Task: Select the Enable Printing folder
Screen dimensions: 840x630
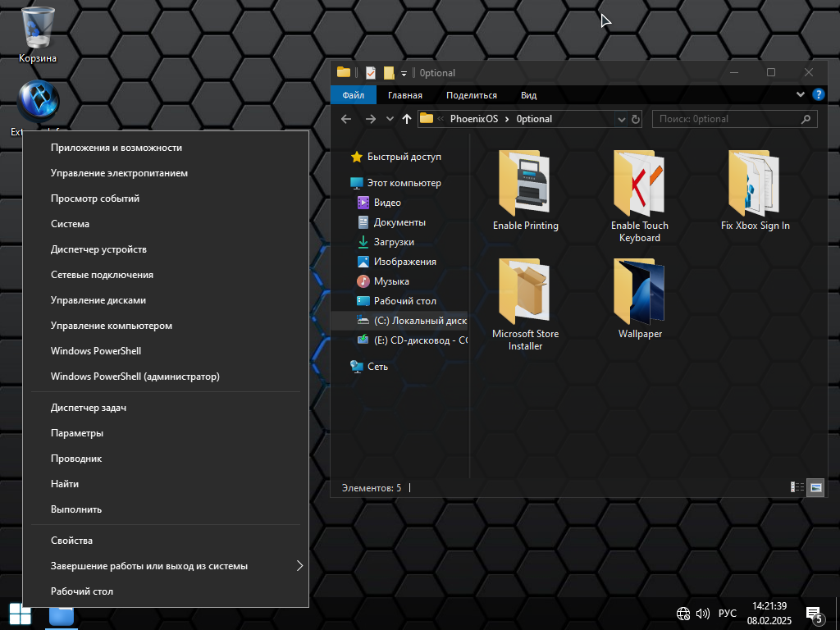Action: pyautogui.click(x=526, y=190)
